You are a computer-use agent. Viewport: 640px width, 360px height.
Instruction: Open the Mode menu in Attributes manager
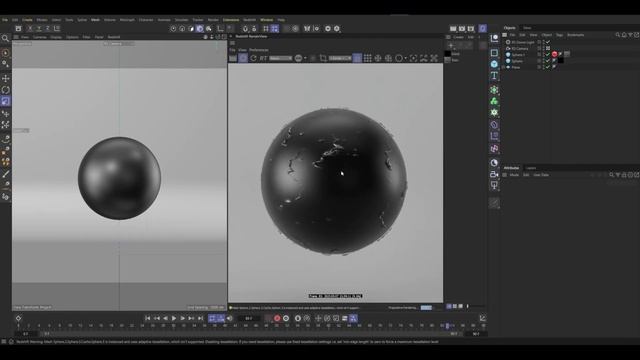coord(514,175)
